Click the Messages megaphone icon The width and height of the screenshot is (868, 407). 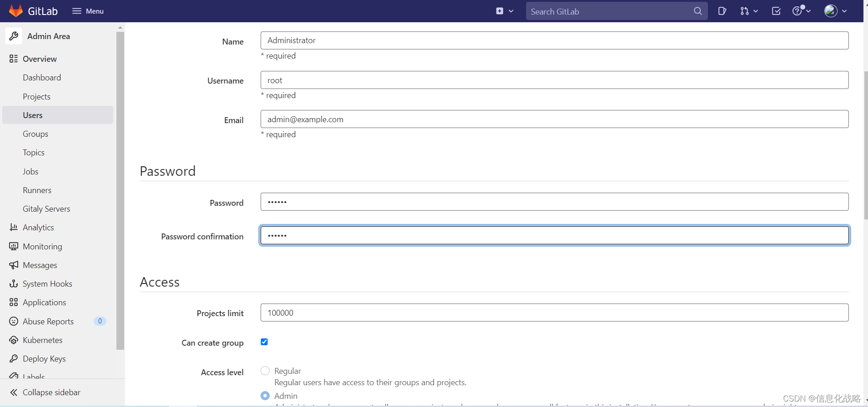pyautogui.click(x=14, y=265)
